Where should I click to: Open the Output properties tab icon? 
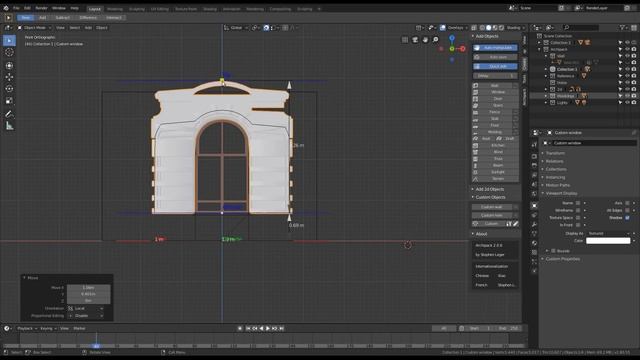tap(534, 165)
